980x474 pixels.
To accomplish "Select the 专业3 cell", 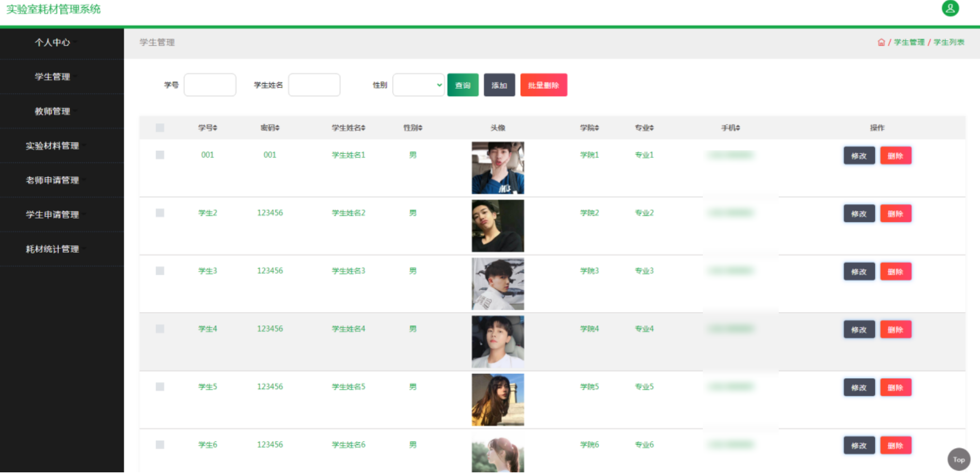I will pos(645,271).
